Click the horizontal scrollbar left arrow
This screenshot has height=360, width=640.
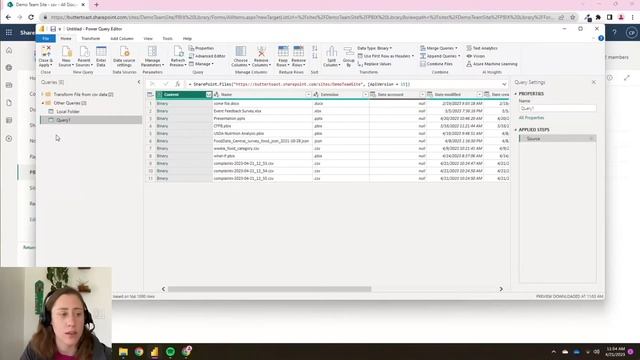[163, 289]
